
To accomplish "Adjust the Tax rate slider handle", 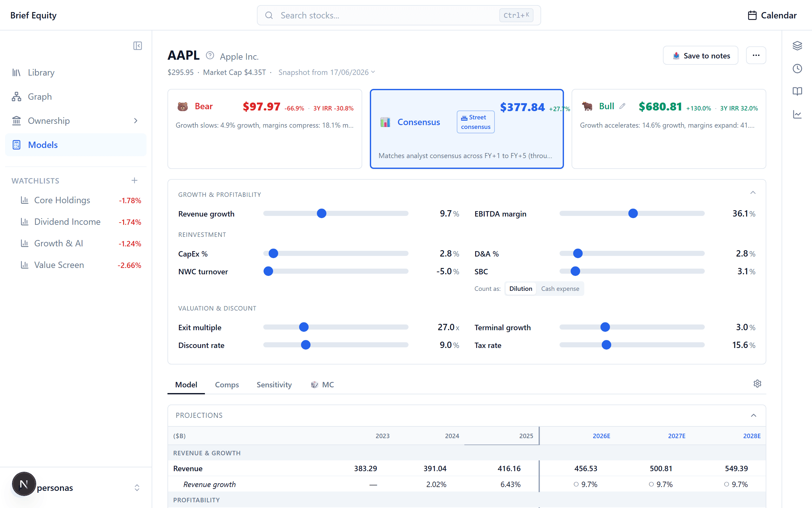I will click(x=606, y=345).
